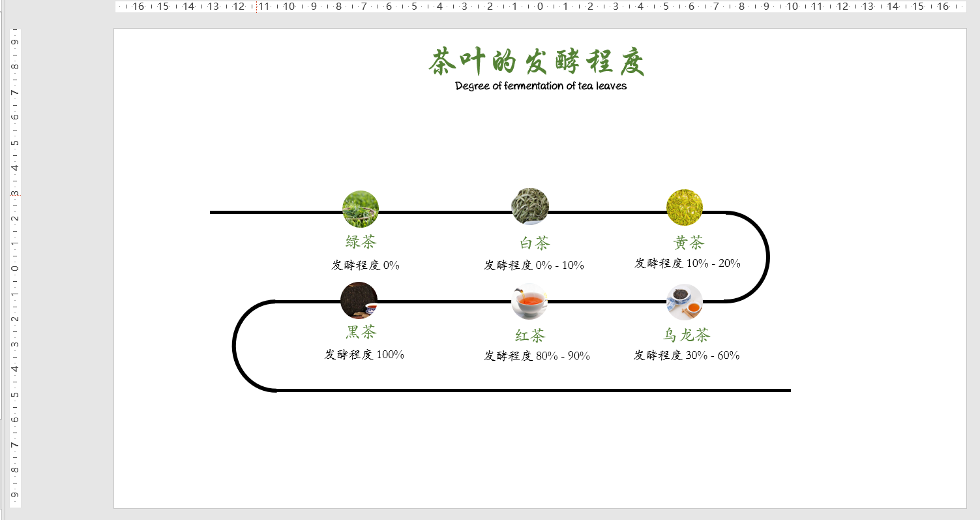Select the 发酵程度 80% - 90% text box

click(536, 356)
